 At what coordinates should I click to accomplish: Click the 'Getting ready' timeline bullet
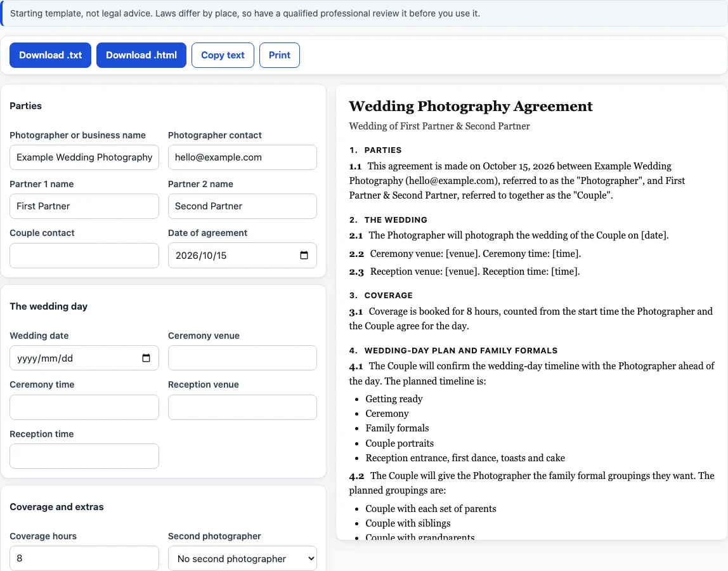[x=394, y=398]
